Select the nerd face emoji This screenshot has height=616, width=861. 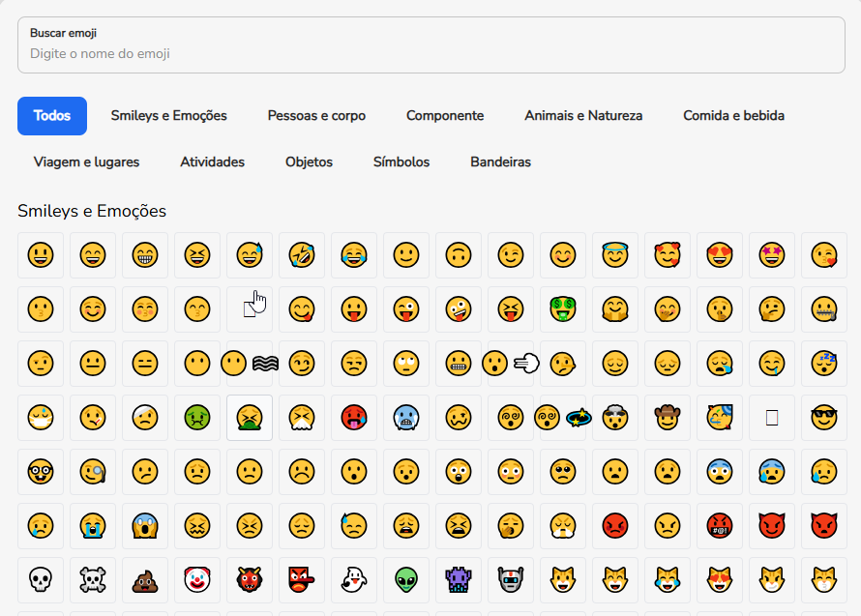click(41, 472)
